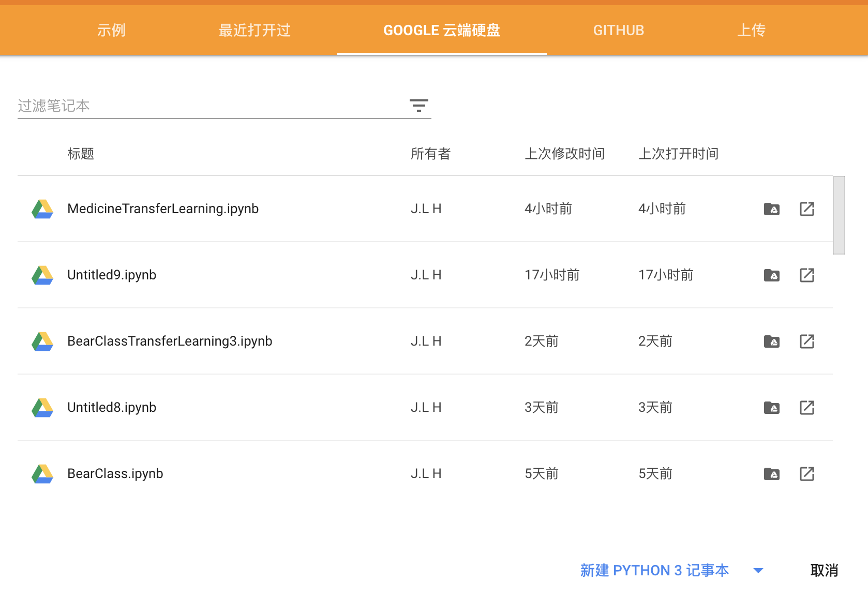Open MedicineTransferLearning.ipynb notebook link
The image size is (868, 595).
163,209
